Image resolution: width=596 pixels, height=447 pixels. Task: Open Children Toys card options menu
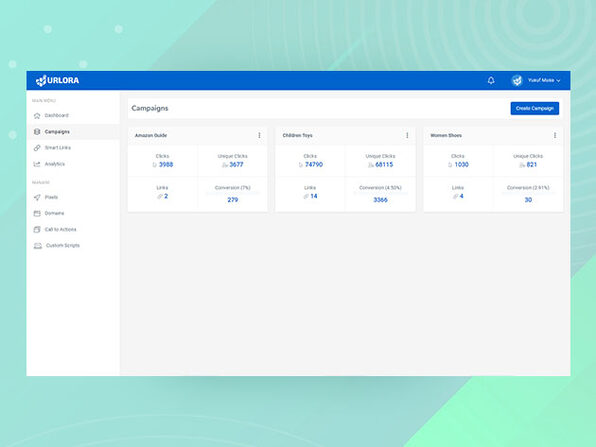coord(407,135)
